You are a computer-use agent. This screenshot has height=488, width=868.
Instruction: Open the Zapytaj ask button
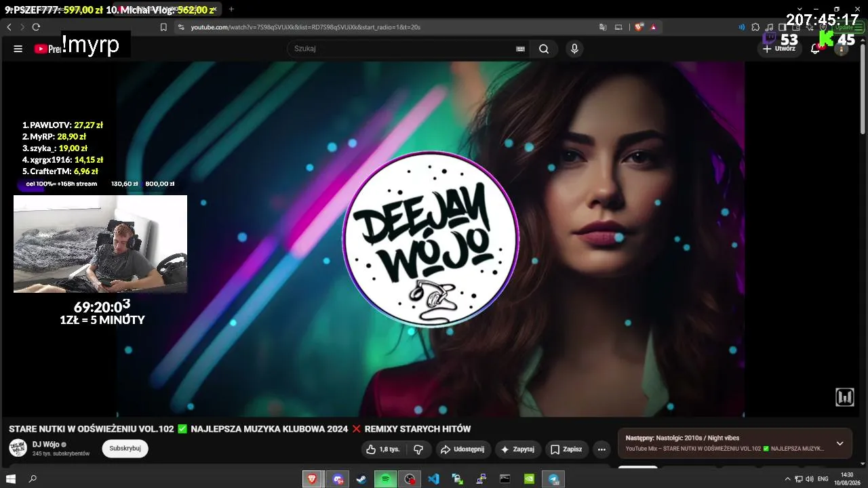coord(517,449)
